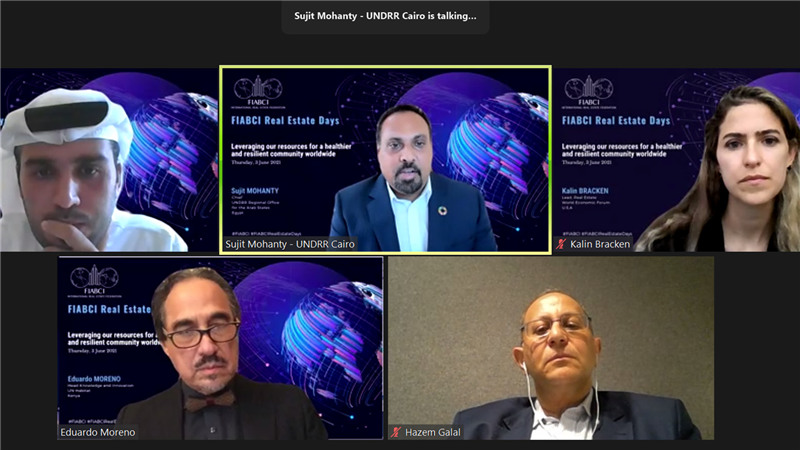Select 'Sujit Mohanty - UNDRR Cairo' name label

290,244
